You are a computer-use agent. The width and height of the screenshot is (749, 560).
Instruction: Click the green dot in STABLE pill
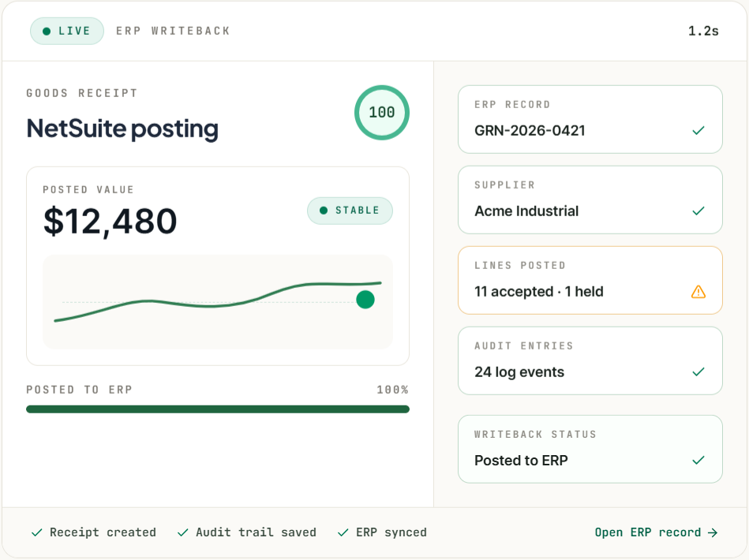pos(324,211)
